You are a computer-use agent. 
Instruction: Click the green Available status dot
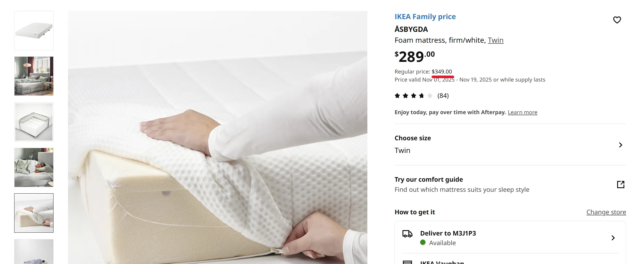pos(423,243)
